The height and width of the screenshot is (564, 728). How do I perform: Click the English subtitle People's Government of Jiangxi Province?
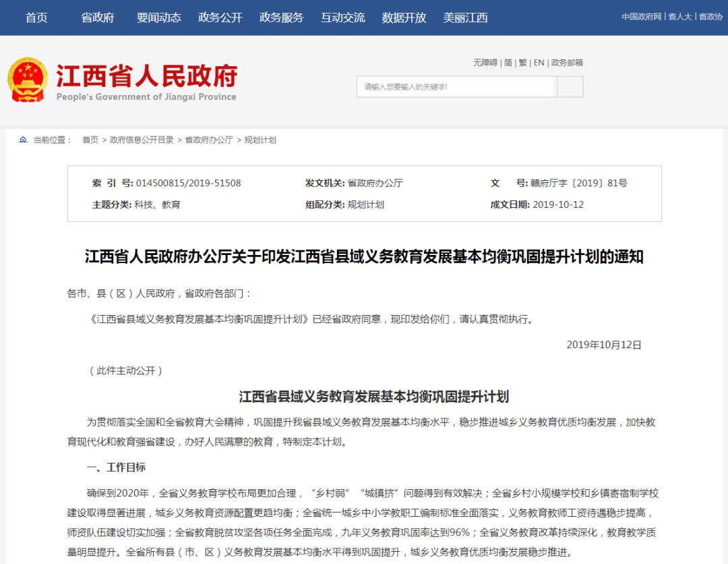[x=146, y=96]
